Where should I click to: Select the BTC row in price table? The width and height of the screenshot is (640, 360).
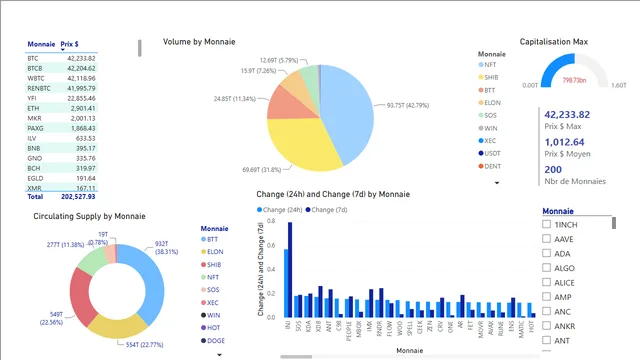[x=61, y=58]
